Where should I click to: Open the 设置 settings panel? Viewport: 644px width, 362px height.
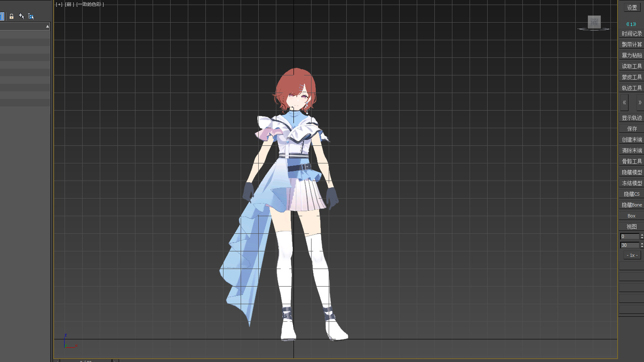point(632,8)
